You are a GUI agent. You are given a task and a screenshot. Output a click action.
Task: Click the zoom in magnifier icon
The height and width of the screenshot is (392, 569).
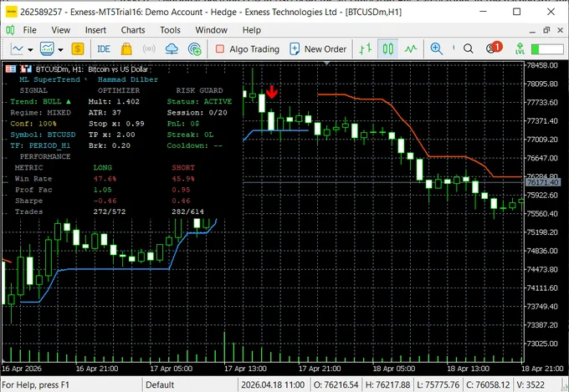click(437, 48)
